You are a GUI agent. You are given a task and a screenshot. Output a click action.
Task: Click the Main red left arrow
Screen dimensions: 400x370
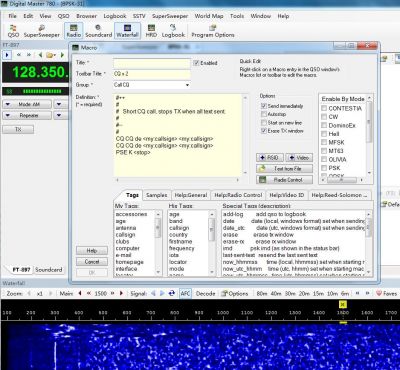click(x=80, y=293)
